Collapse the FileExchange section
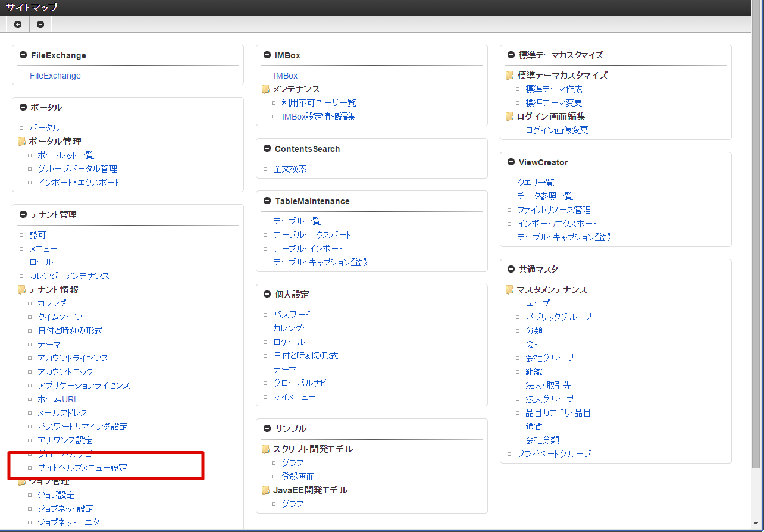764x532 pixels. (23, 55)
